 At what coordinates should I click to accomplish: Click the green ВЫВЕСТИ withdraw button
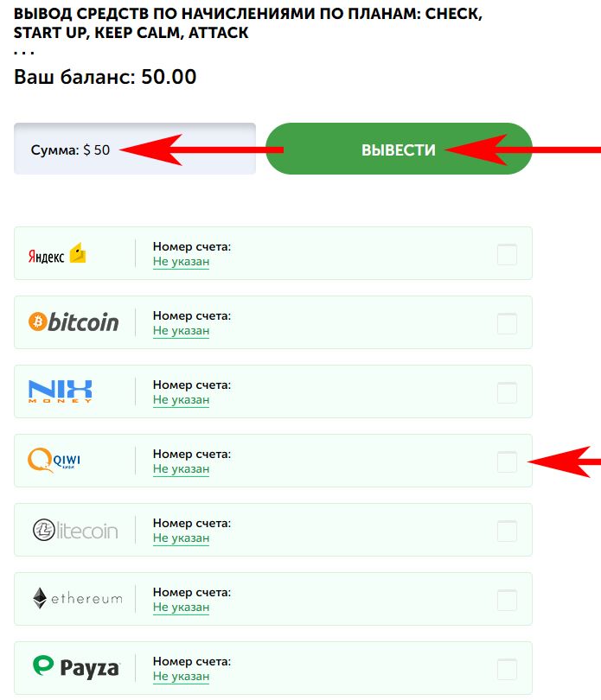click(399, 149)
